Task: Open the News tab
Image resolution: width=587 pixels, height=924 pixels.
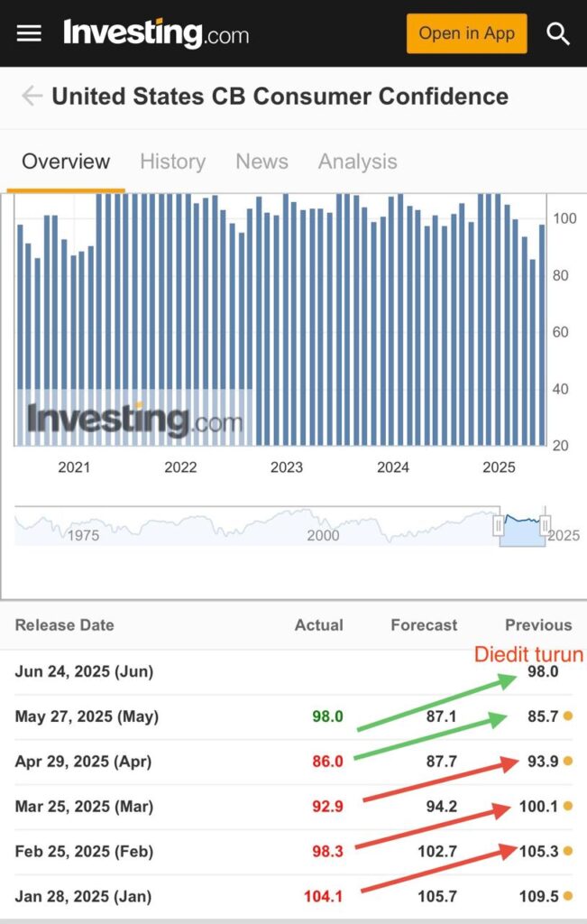Action: click(x=262, y=162)
